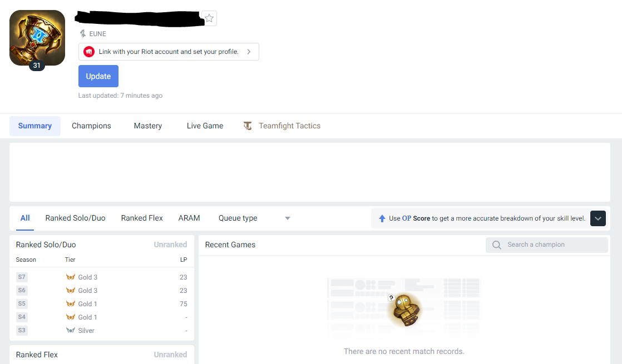The image size is (622, 364).
Task: Click the Search a champion field
Action: coord(547,245)
